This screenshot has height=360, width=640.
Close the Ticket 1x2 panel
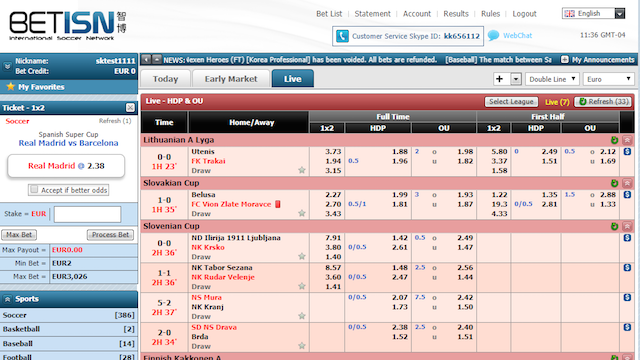point(130,107)
